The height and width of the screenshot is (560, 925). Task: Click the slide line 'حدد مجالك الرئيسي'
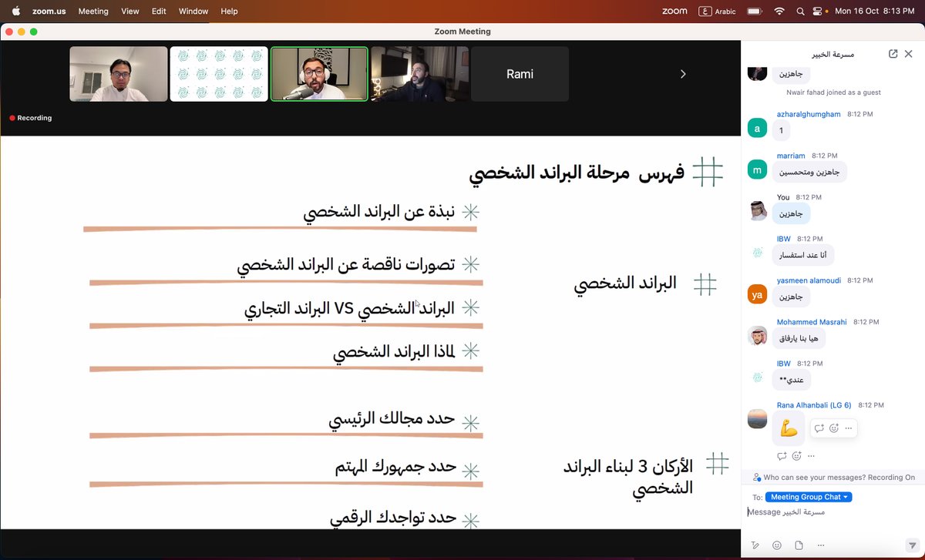pos(392,419)
